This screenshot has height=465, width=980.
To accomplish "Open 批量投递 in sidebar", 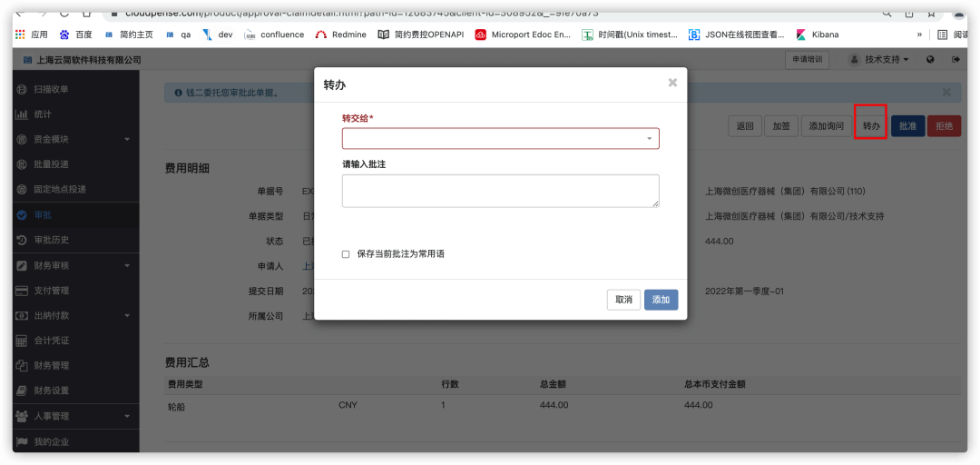I will click(75, 164).
